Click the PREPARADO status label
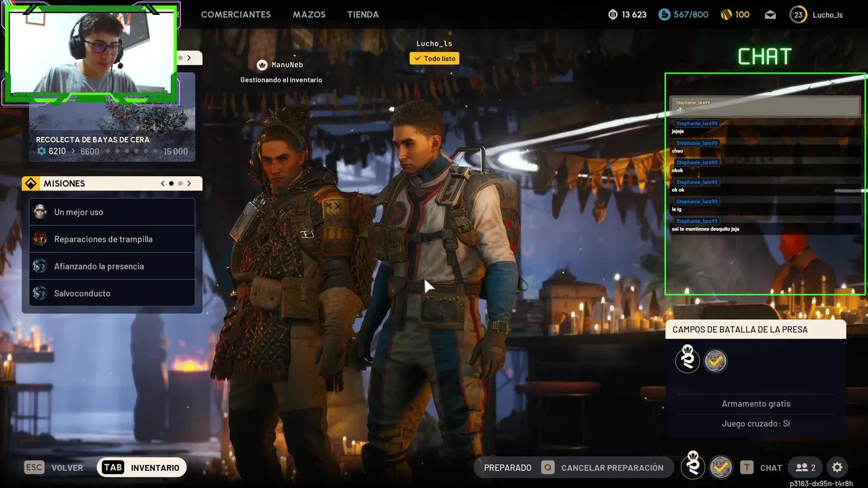 click(508, 468)
